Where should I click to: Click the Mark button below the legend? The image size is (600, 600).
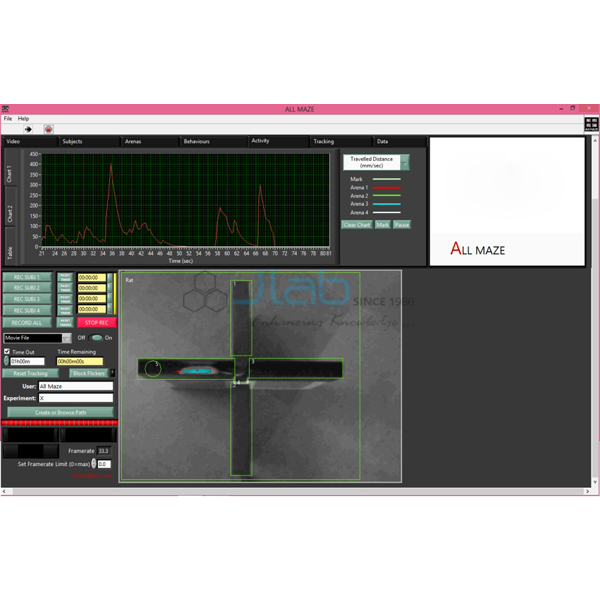tap(382, 225)
